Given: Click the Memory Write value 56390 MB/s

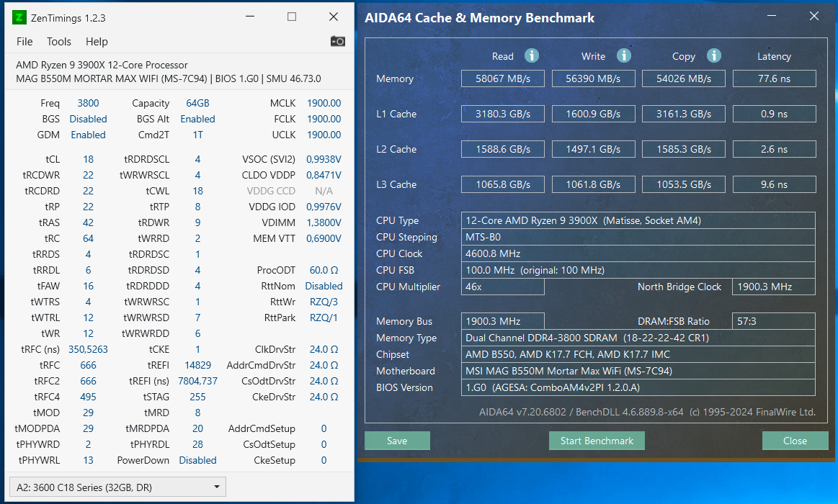Looking at the screenshot, I should tap(593, 78).
